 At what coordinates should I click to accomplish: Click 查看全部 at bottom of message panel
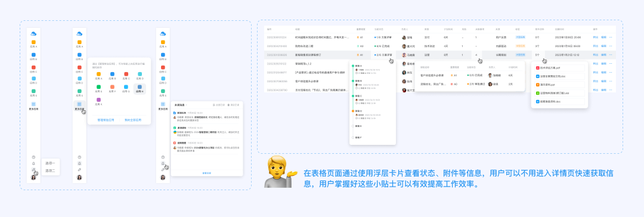click(x=206, y=173)
